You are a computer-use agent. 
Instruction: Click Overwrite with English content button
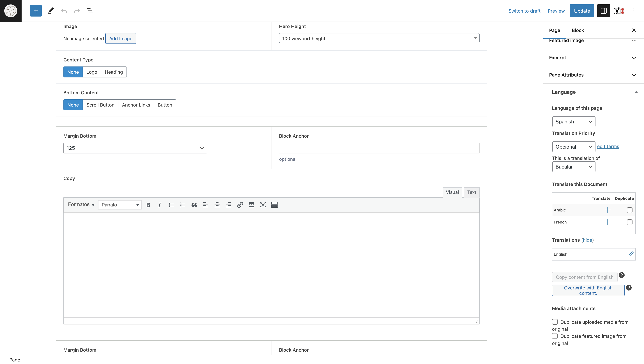point(588,290)
